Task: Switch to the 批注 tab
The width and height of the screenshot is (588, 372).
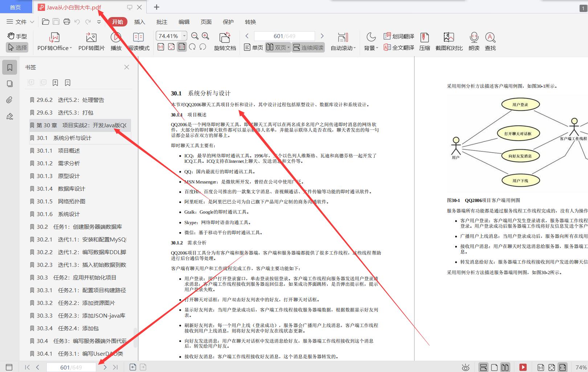Action: [162, 22]
